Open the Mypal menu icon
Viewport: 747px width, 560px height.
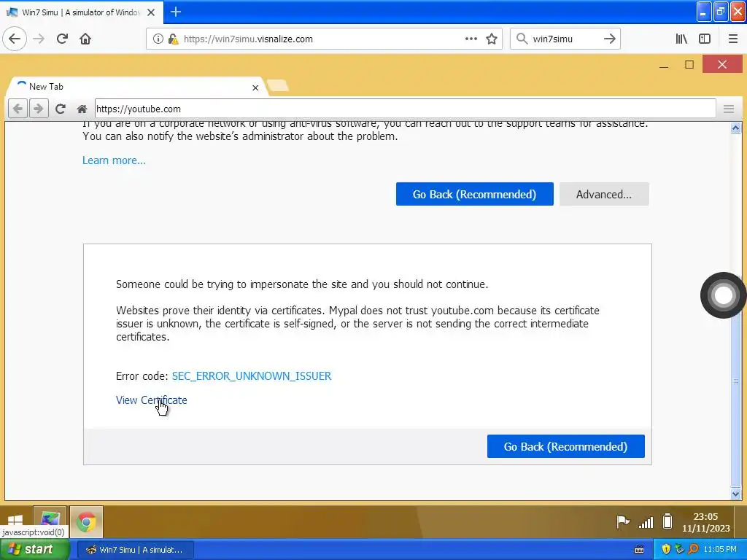coord(729,109)
